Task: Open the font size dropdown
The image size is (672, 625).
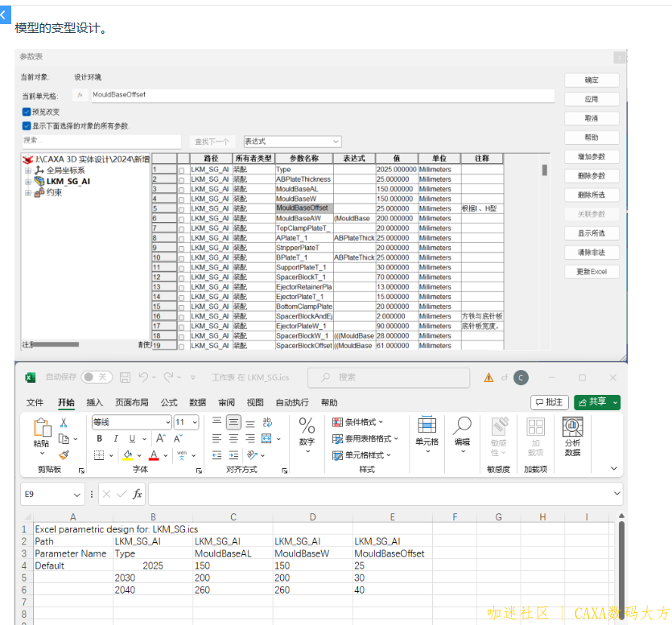Action: tap(194, 422)
